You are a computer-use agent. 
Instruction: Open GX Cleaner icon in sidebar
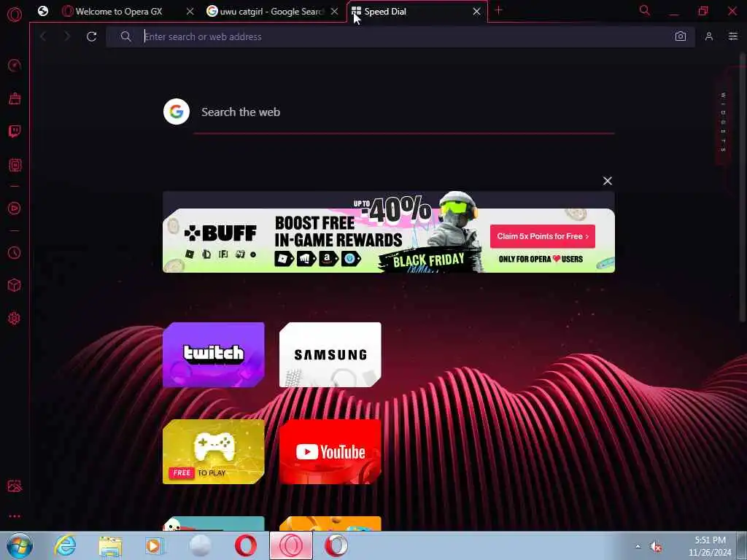(x=15, y=98)
